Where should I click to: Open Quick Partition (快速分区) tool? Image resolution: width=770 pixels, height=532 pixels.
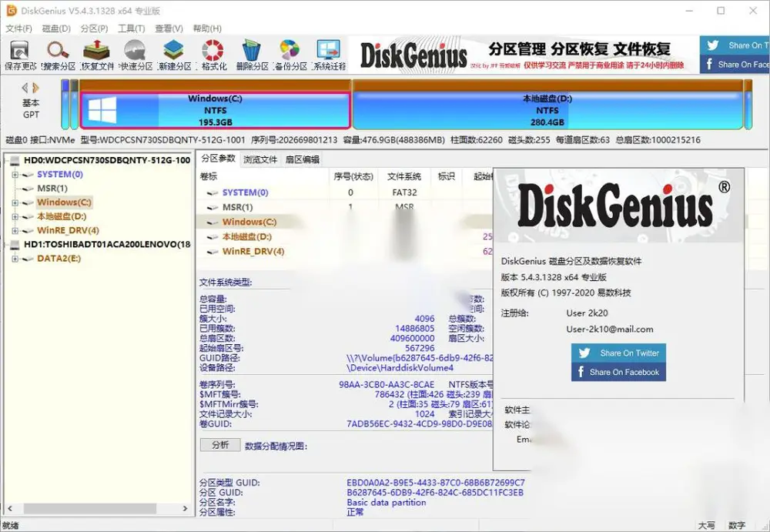coord(135,51)
